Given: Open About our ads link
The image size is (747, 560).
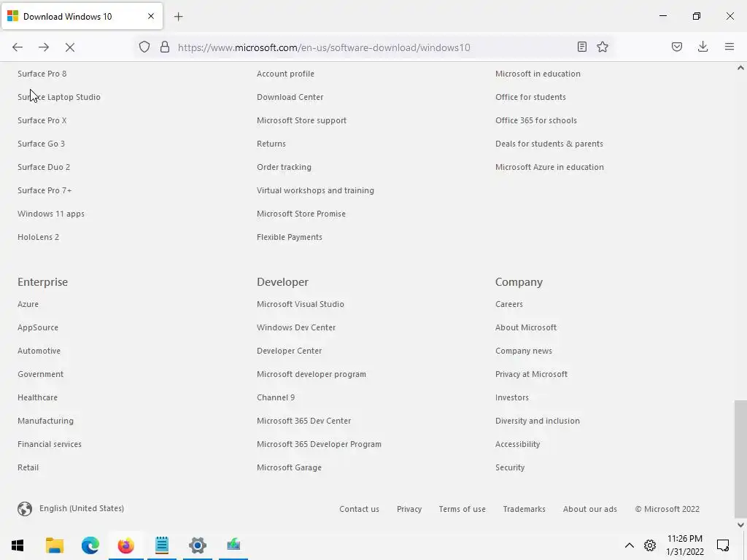Looking at the screenshot, I should 589,509.
